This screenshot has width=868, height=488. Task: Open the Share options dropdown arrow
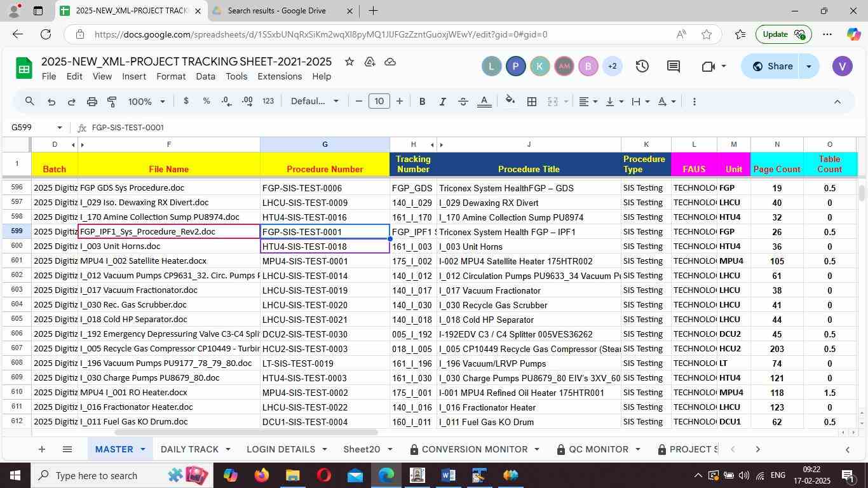[x=809, y=66]
